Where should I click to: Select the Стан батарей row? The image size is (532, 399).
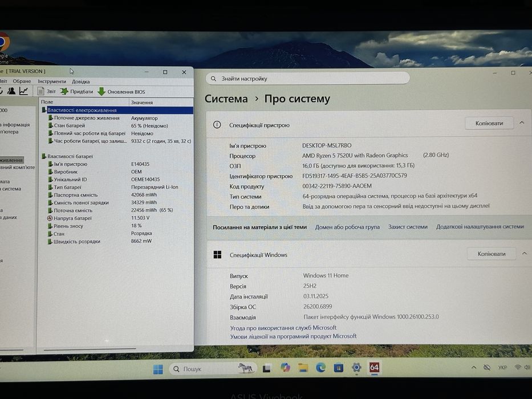pos(117,125)
